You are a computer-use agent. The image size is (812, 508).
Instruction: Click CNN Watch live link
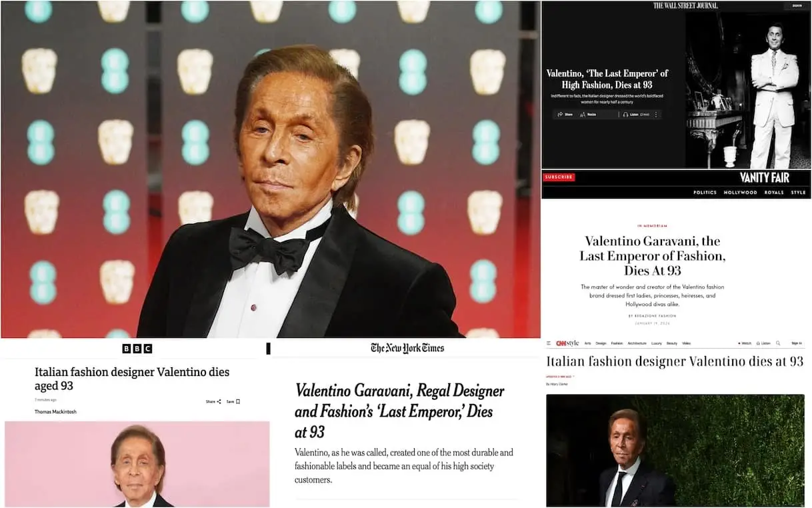[x=744, y=343]
